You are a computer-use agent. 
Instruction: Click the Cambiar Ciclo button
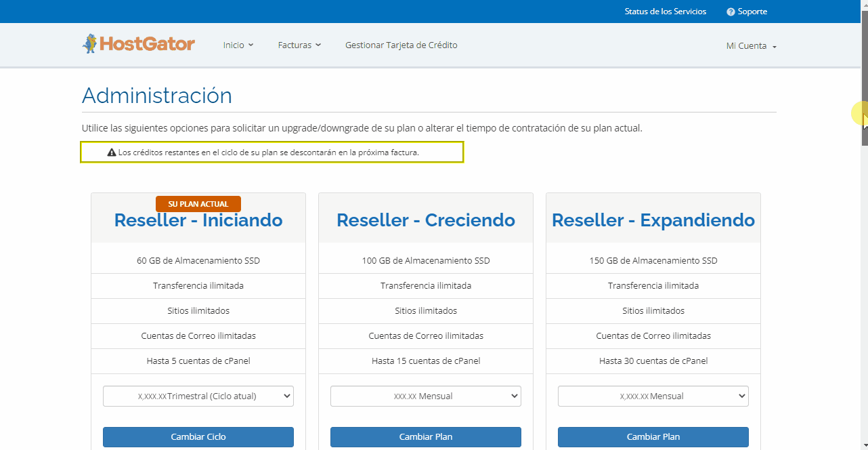pyautogui.click(x=198, y=437)
